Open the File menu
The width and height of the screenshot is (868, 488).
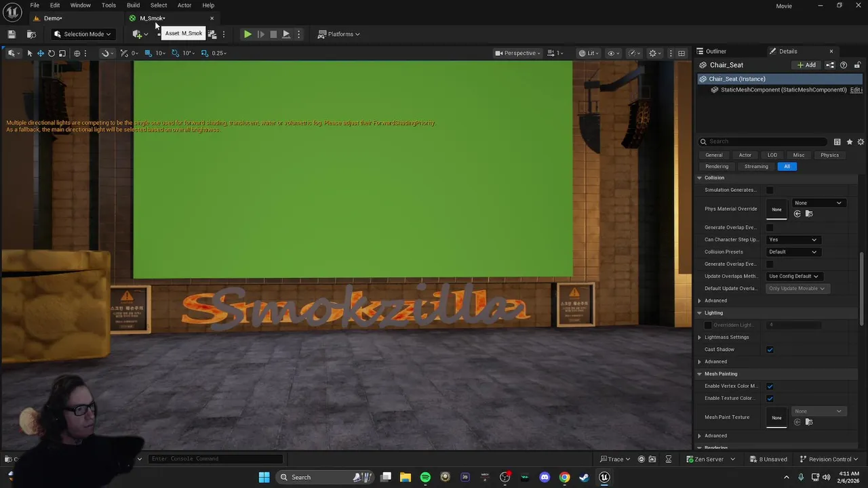pyautogui.click(x=35, y=5)
